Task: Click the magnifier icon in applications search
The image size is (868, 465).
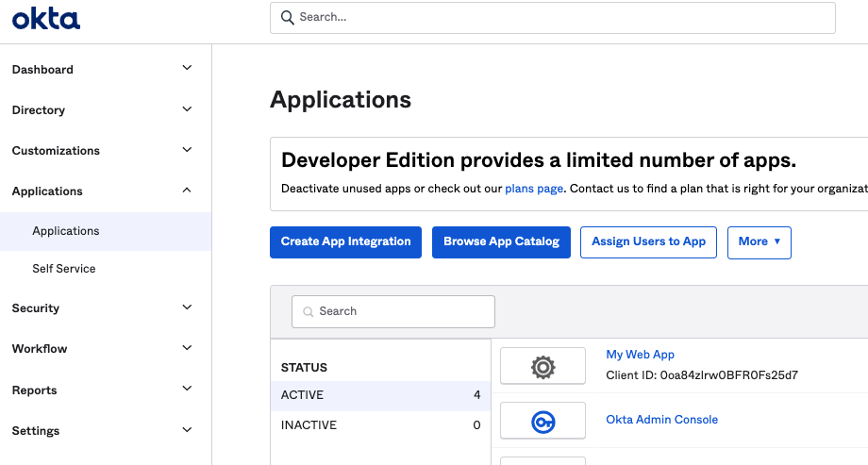Action: [308, 311]
